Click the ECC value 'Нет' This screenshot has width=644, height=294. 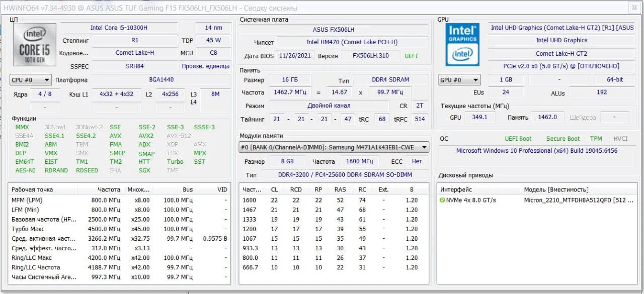coord(417,161)
